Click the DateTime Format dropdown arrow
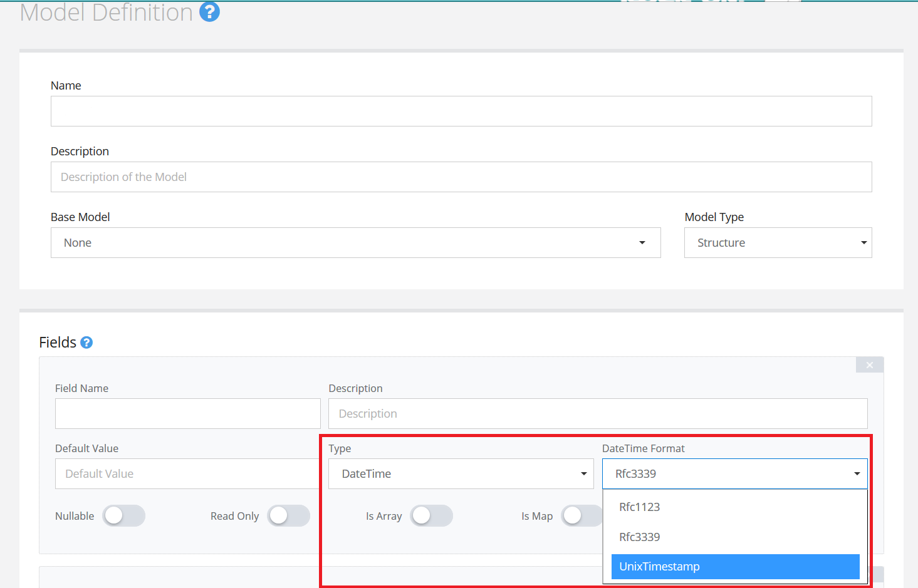 click(857, 474)
